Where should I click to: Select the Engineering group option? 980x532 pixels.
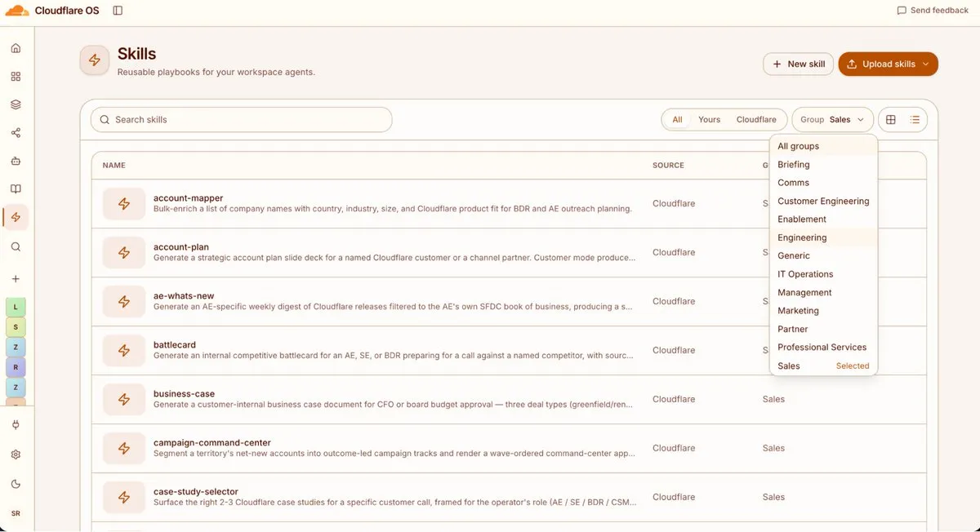(823, 237)
